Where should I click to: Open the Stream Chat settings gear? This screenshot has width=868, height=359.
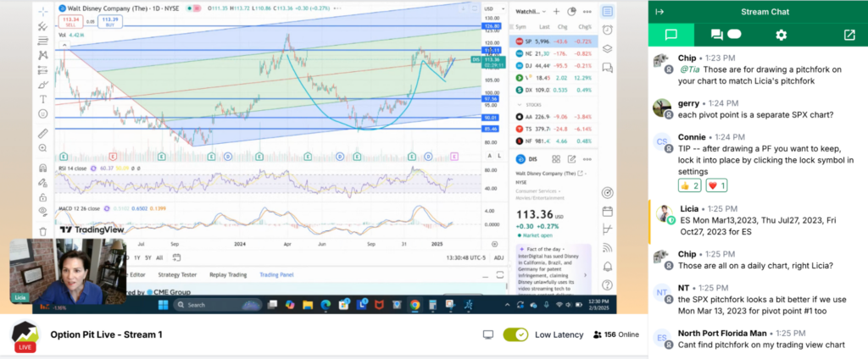781,35
